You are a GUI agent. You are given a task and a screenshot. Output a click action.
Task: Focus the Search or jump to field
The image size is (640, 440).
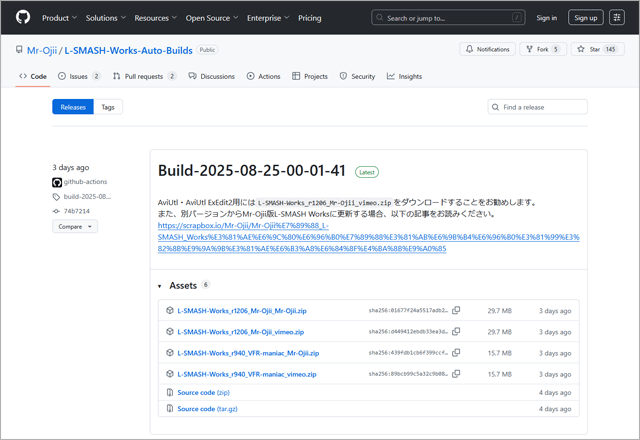pos(448,18)
